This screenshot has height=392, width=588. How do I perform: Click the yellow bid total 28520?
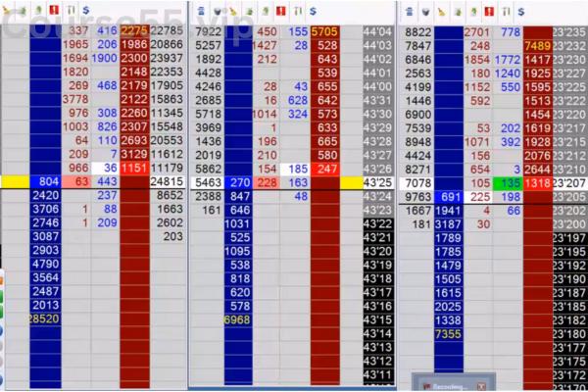pos(45,318)
